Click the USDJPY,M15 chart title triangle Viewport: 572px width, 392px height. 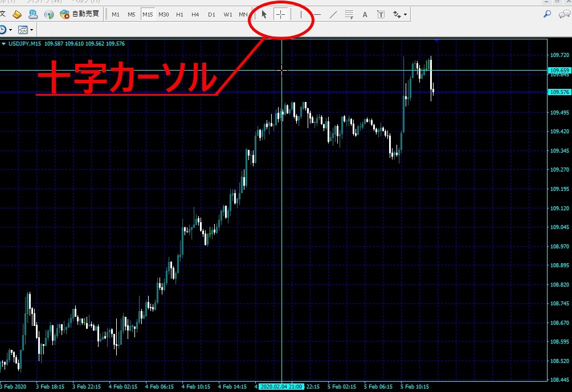tap(3, 44)
